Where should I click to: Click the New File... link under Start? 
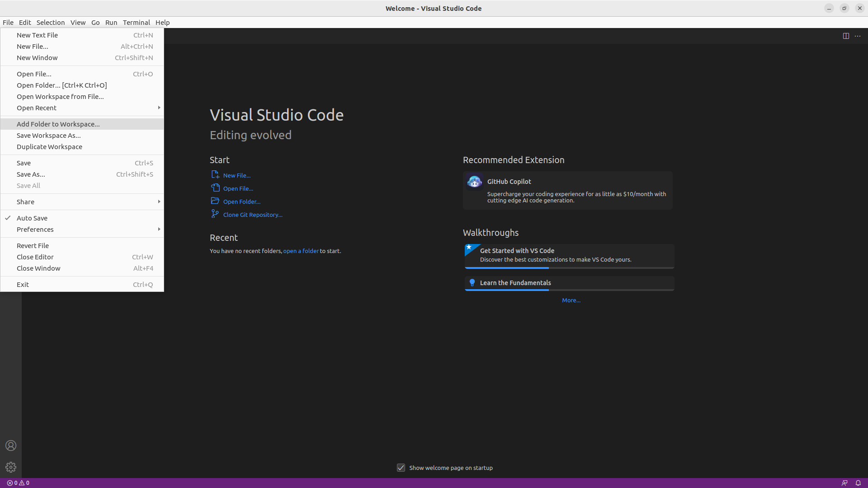point(237,175)
